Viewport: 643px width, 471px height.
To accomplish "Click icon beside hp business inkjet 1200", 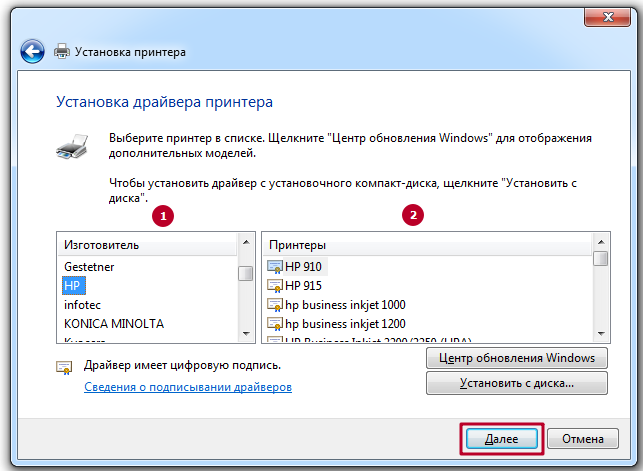I will 274,324.
